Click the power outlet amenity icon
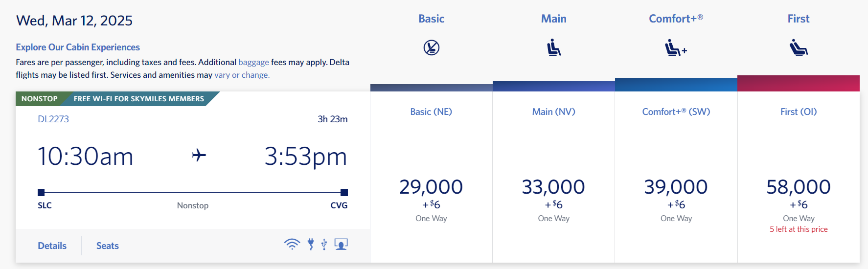Image resolution: width=868 pixels, height=269 pixels. [311, 244]
